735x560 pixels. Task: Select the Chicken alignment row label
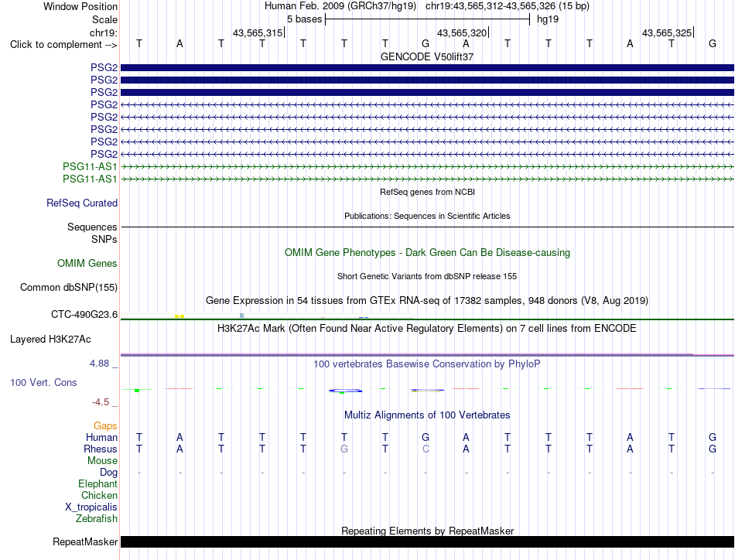tap(99, 495)
